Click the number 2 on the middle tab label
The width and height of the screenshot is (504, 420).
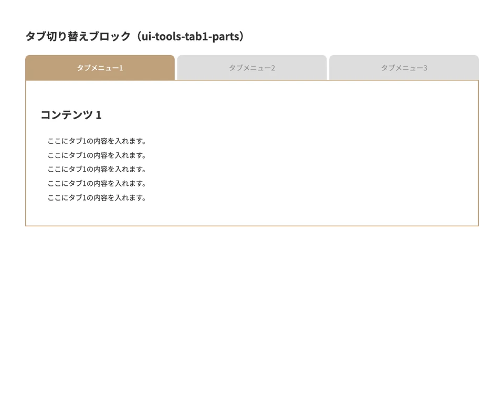(x=273, y=68)
